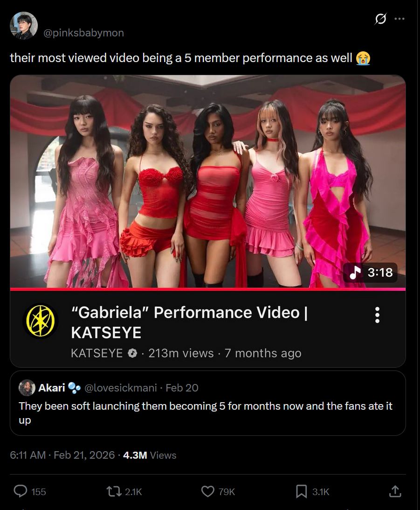The height and width of the screenshot is (510, 420).
Task: Open the video card's vertical three-dot menu
Action: [x=377, y=315]
